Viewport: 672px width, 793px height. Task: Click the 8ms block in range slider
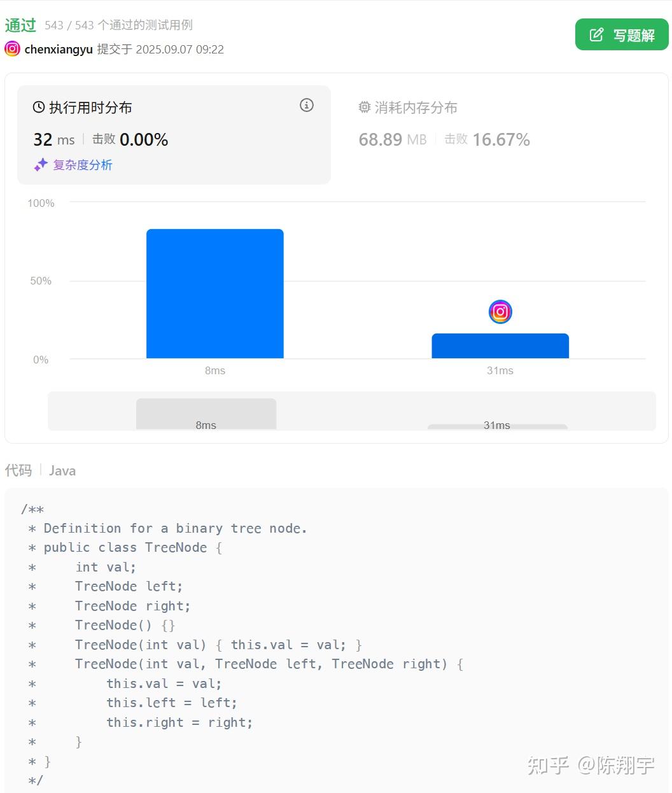click(x=206, y=414)
